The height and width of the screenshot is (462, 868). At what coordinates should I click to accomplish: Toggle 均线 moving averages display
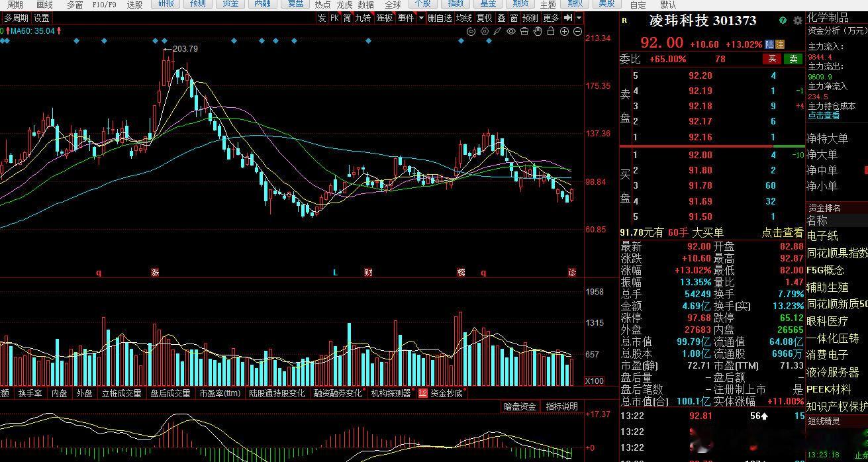coord(463,18)
